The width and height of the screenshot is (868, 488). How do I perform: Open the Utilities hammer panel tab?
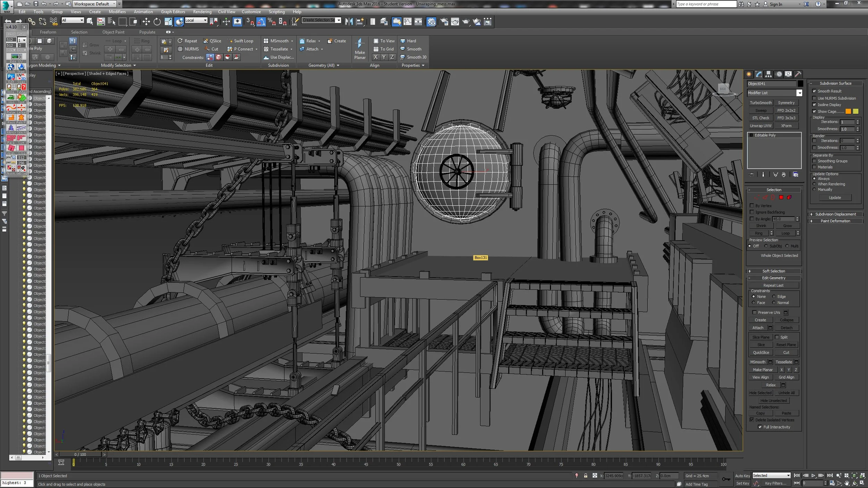click(798, 74)
